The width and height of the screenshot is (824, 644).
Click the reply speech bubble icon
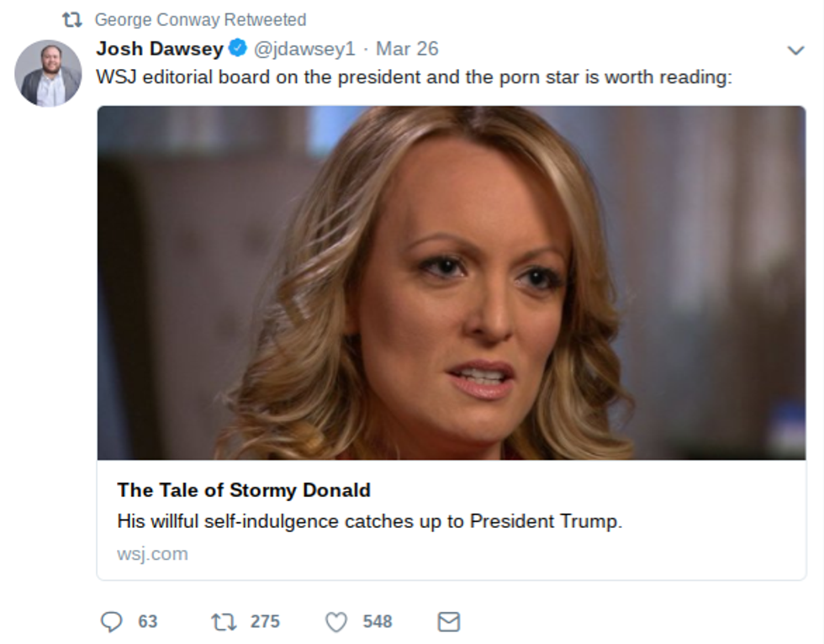[x=112, y=621]
